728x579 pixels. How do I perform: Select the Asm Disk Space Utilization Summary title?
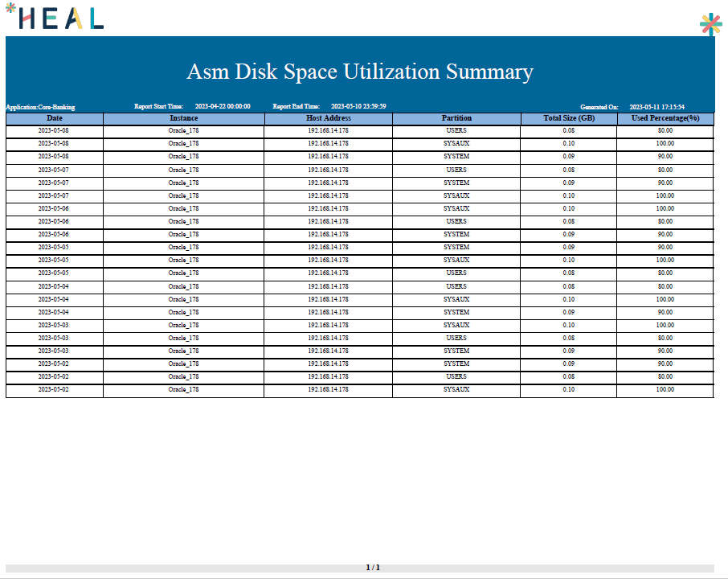pos(359,72)
